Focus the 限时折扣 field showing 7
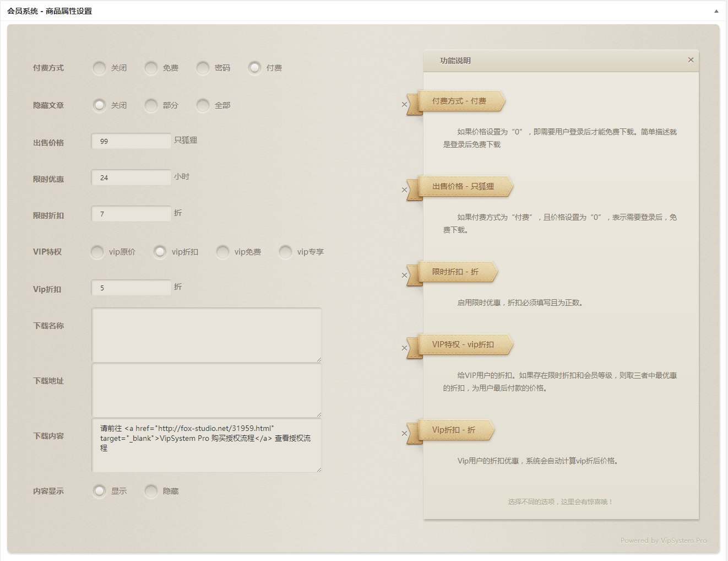Screen dimensions: 728x561 (x=131, y=214)
